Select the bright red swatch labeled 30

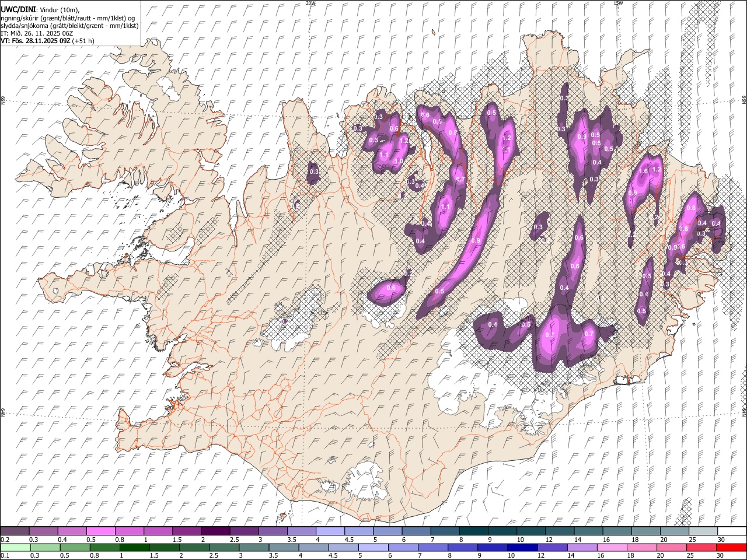click(731, 547)
